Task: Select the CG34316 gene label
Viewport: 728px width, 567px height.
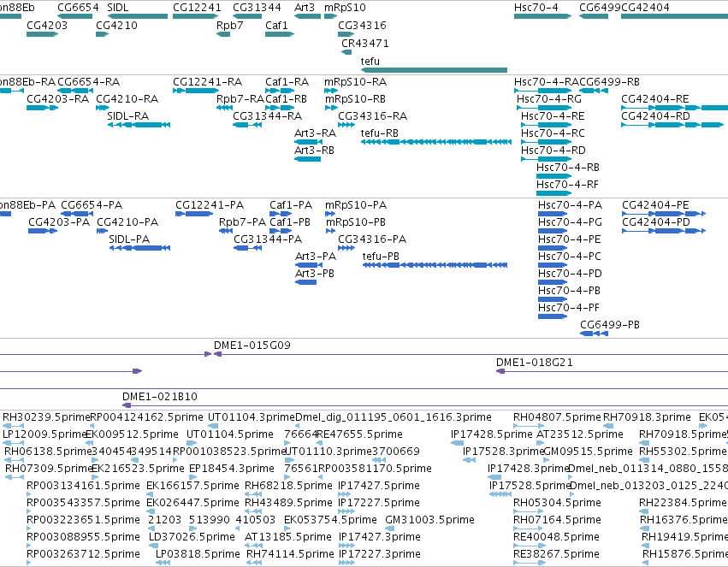Action: tap(362, 25)
